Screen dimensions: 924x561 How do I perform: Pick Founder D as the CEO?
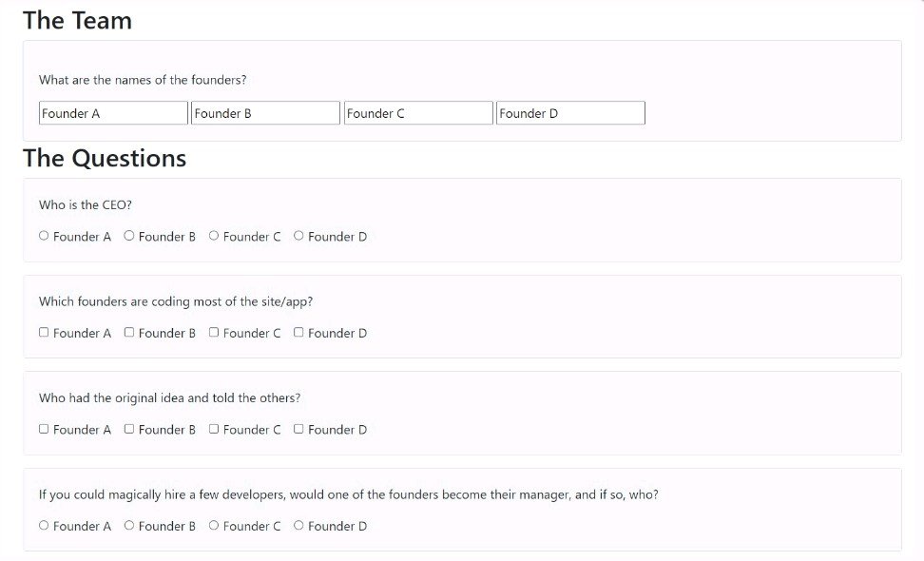tap(298, 236)
